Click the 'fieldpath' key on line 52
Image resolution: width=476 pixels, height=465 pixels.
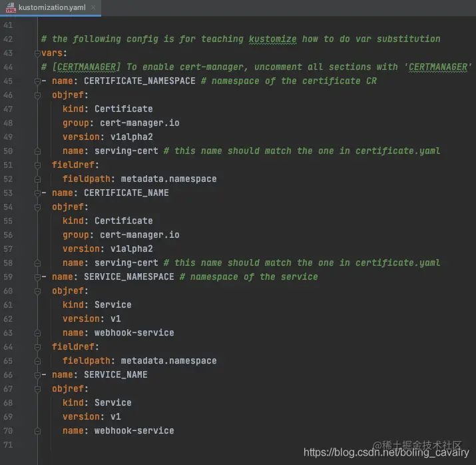(87, 179)
